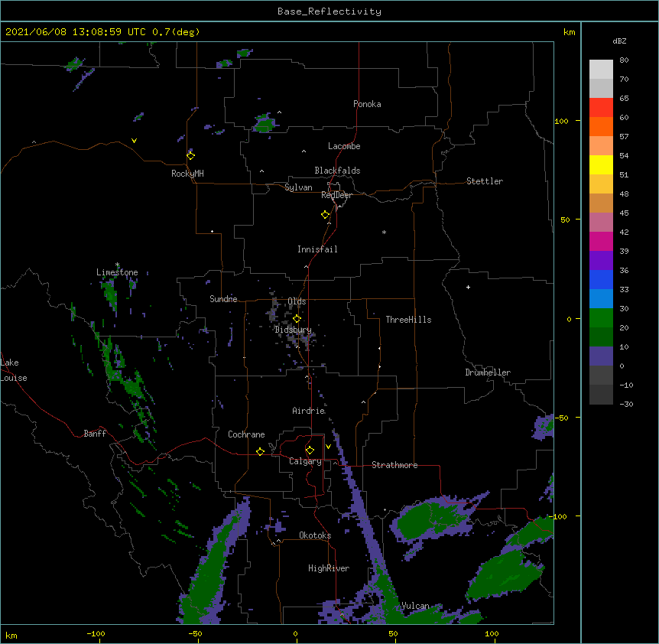This screenshot has width=659, height=644.
Task: Select the violet swatch between 39 and 36
Action: [x=601, y=260]
